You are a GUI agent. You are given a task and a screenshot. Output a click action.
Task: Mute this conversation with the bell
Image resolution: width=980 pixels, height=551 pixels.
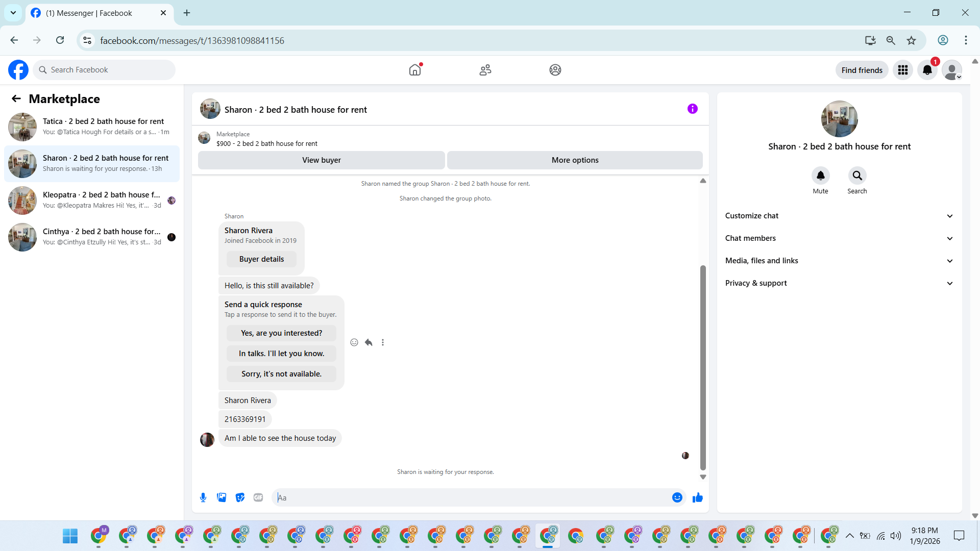(x=820, y=176)
